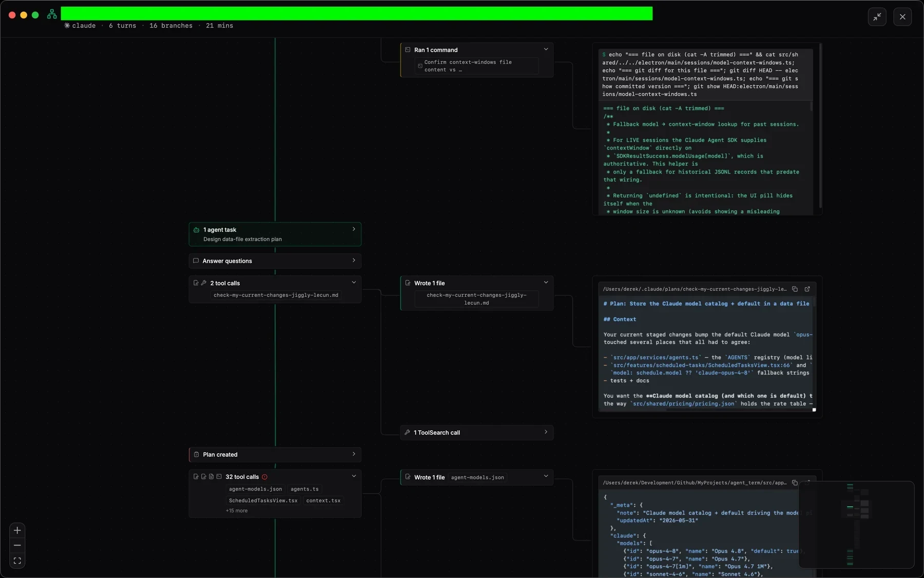Screen dimensions: 924x578
Task: Expand the Plan created node
Action: click(x=354, y=454)
